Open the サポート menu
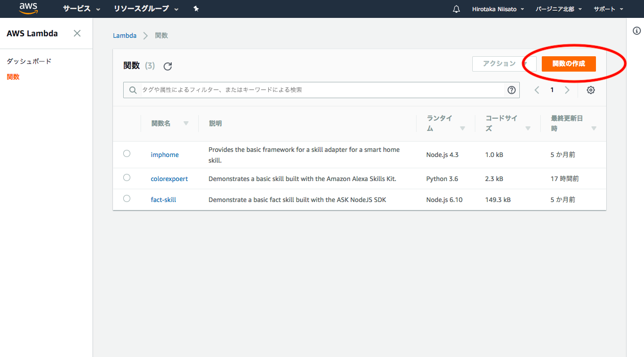Screen dimensions: 644x357 pyautogui.click(x=608, y=9)
